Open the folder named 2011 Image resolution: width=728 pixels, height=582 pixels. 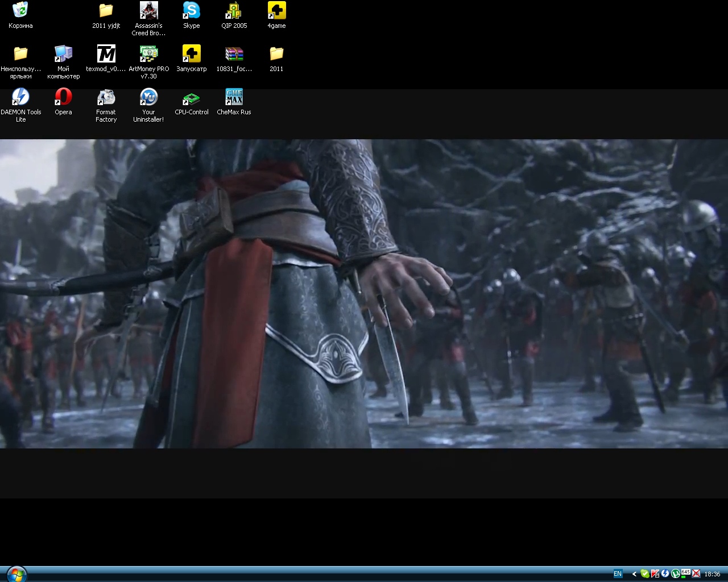[276, 59]
